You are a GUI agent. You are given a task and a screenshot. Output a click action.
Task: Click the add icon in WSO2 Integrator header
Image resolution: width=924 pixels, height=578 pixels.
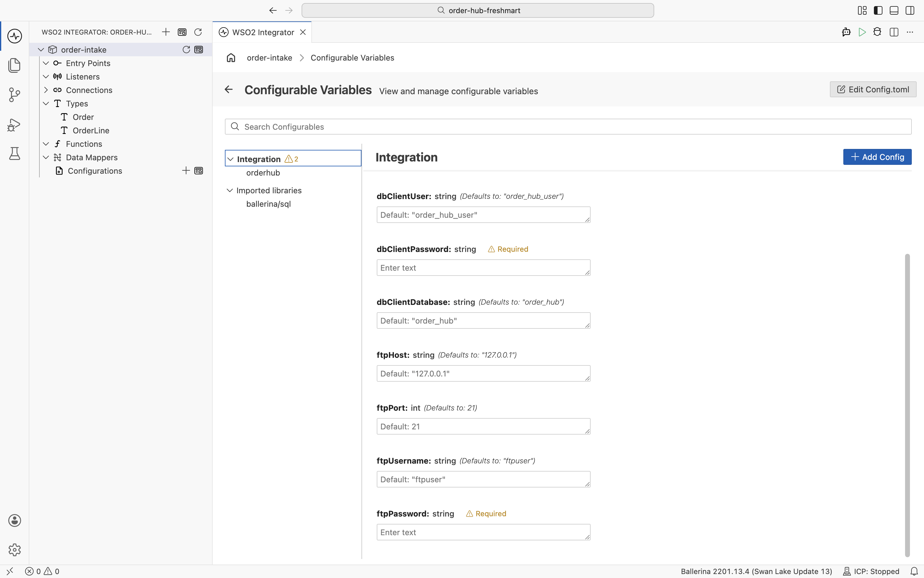(166, 32)
